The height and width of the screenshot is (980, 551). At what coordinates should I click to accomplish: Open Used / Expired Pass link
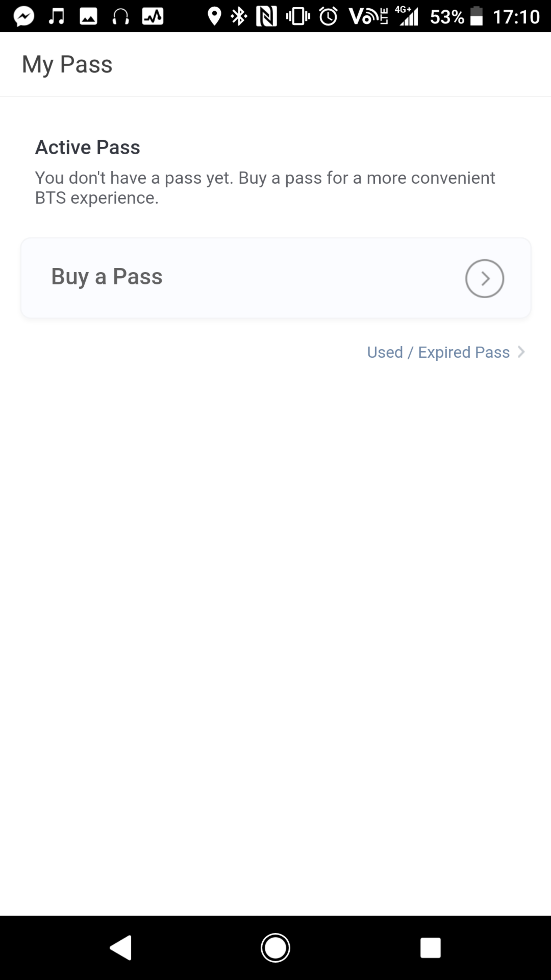438,352
